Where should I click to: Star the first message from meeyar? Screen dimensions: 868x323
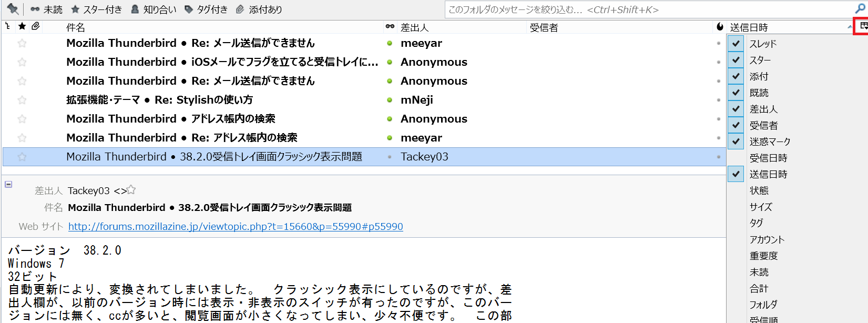pyautogui.click(x=22, y=43)
